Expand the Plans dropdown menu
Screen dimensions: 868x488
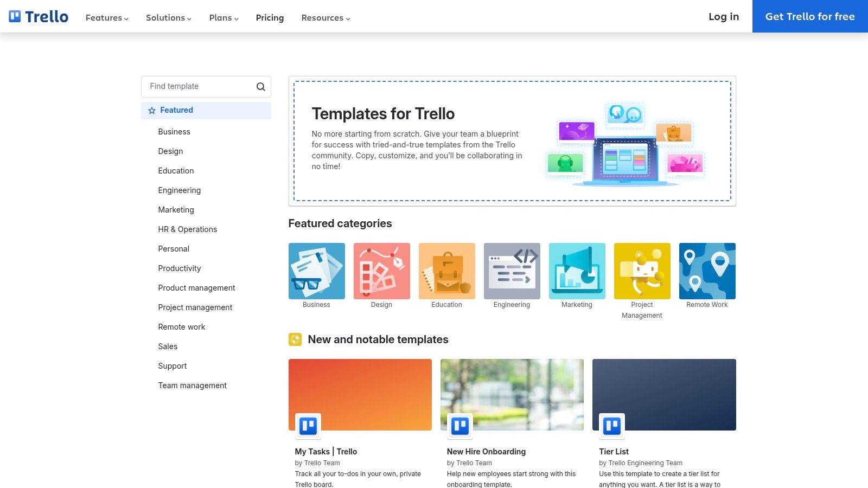[x=224, y=17]
